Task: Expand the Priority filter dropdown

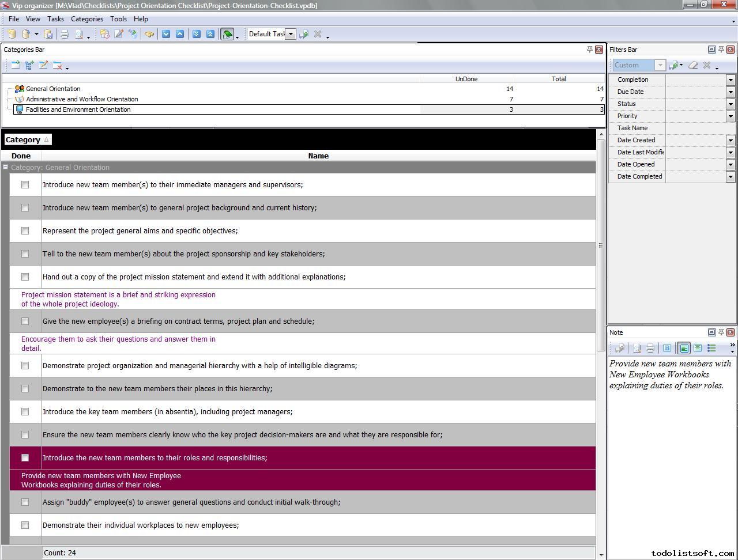Action: point(731,116)
